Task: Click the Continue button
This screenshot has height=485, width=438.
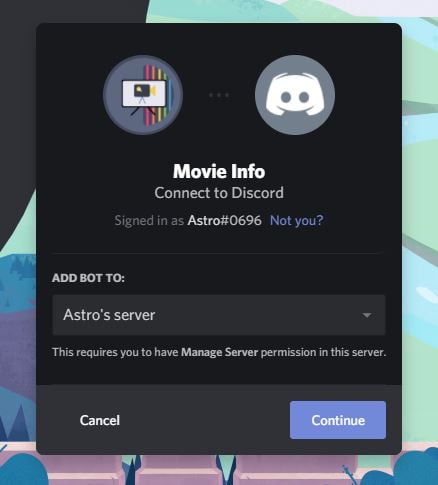Action: point(338,420)
